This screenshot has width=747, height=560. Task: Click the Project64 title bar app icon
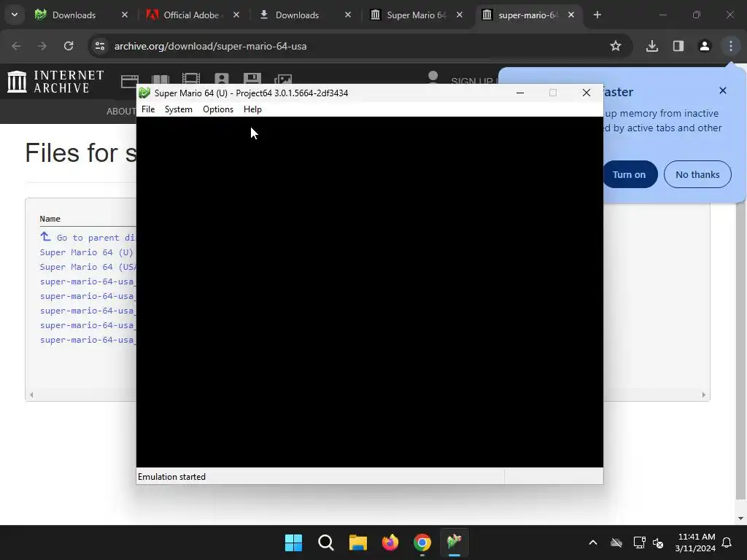[x=144, y=93]
